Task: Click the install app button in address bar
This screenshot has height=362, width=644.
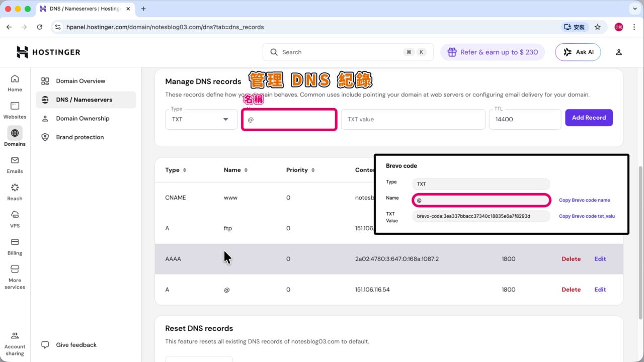Action: click(574, 27)
